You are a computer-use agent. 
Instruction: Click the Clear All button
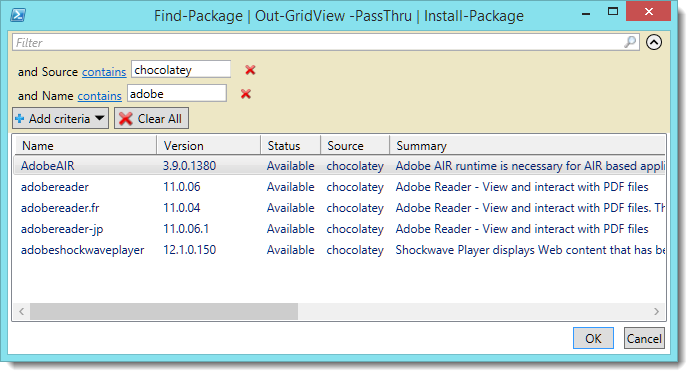[x=152, y=118]
